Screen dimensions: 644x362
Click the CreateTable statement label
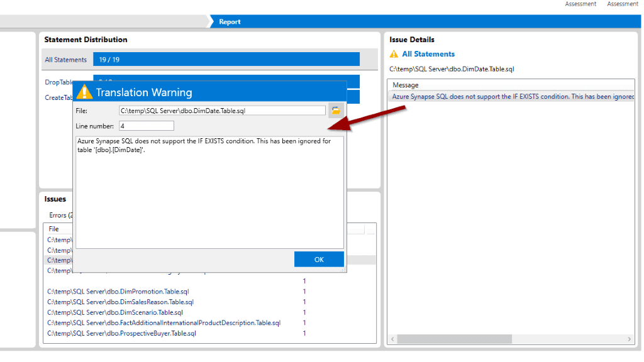[58, 97]
